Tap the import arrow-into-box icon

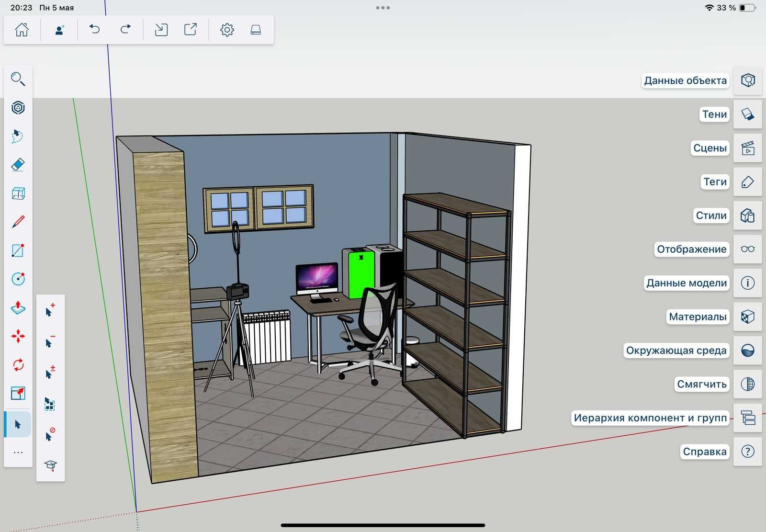tap(161, 30)
